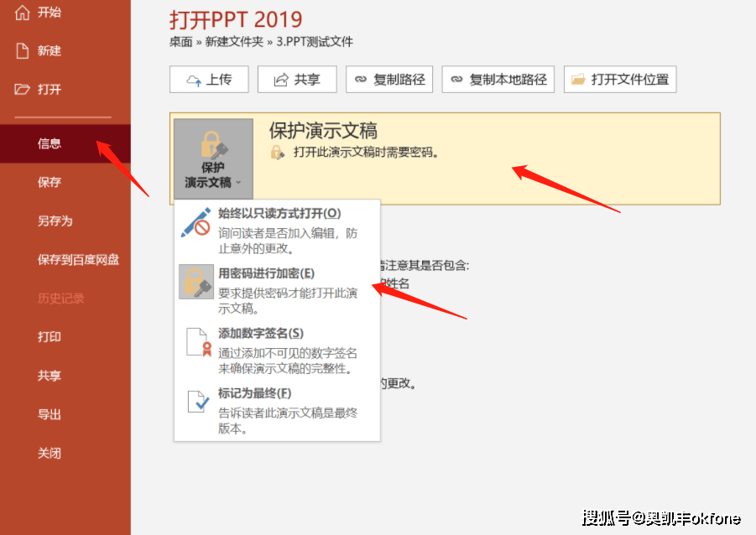Click the title 打开PPT 2019
This screenshot has width=756, height=535.
click(236, 20)
